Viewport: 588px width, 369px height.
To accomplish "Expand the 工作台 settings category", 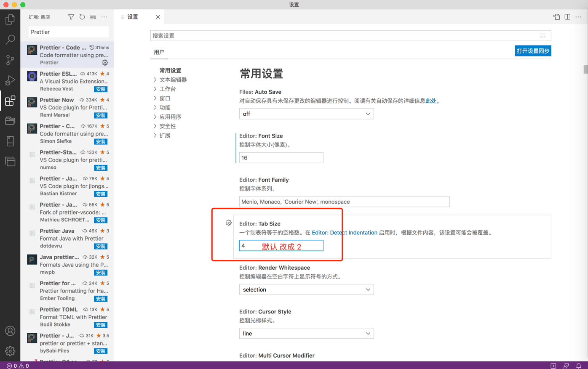I will pyautogui.click(x=155, y=89).
